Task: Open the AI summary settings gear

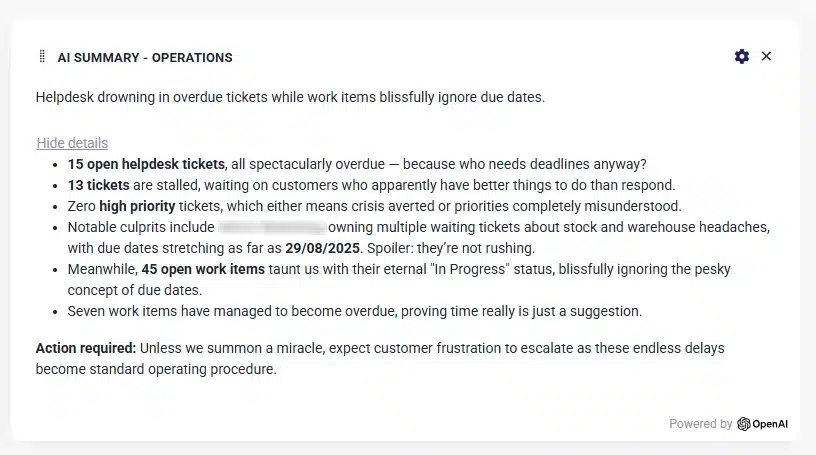Action: pyautogui.click(x=741, y=57)
